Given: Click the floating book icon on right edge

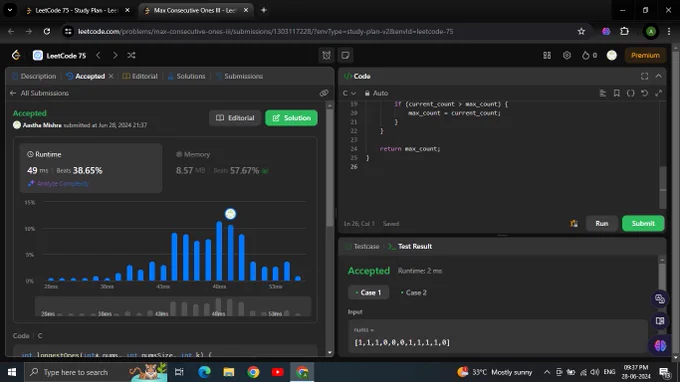Looking at the screenshot, I should (660, 321).
